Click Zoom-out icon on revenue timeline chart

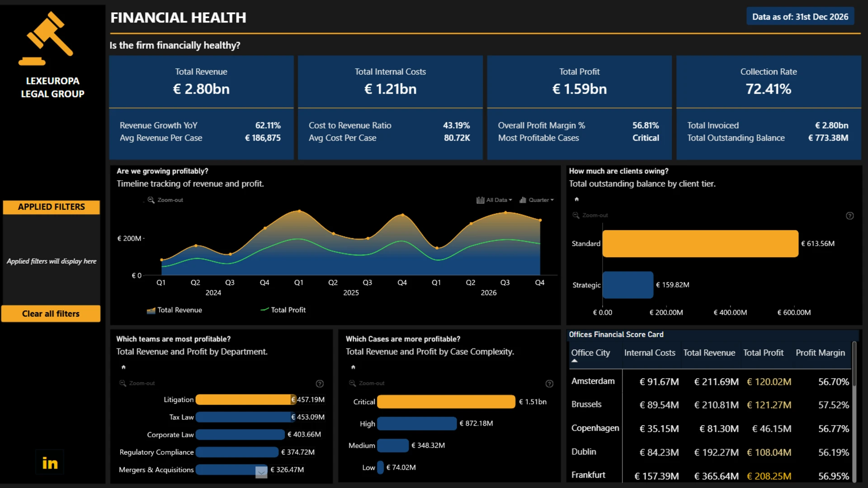pyautogui.click(x=151, y=200)
